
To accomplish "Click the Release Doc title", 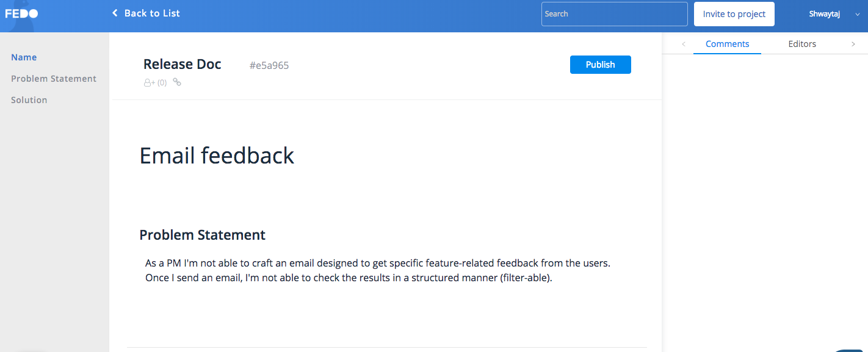I will click(183, 65).
